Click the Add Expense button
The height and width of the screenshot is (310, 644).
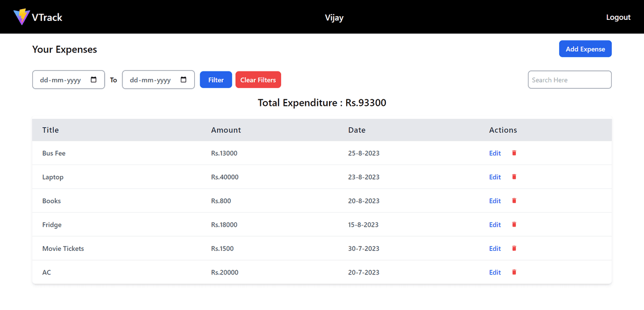click(x=585, y=48)
